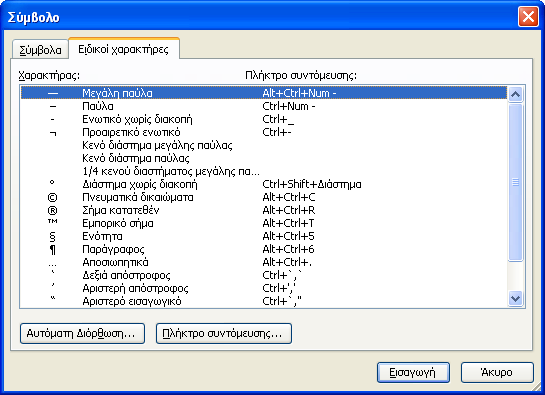Switch to the Σύμβολα tab
The width and height of the screenshot is (545, 395).
click(x=40, y=50)
